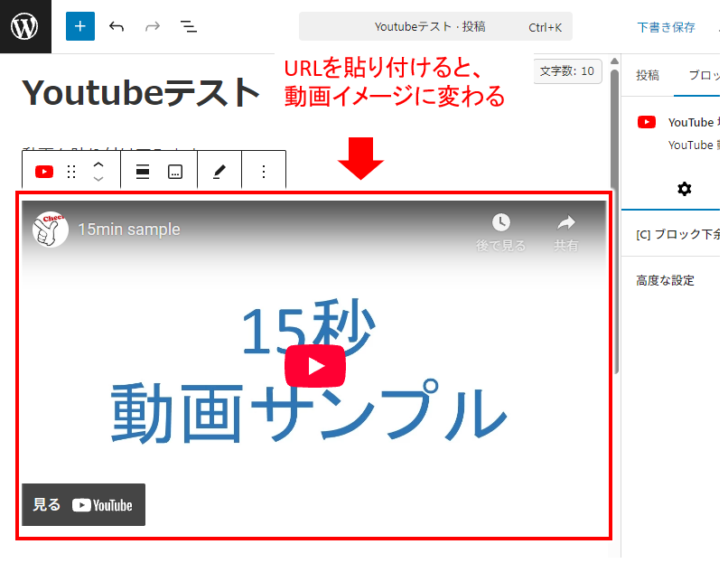This screenshot has width=728, height=563.
Task: Click the block drag handle dots
Action: point(71,172)
